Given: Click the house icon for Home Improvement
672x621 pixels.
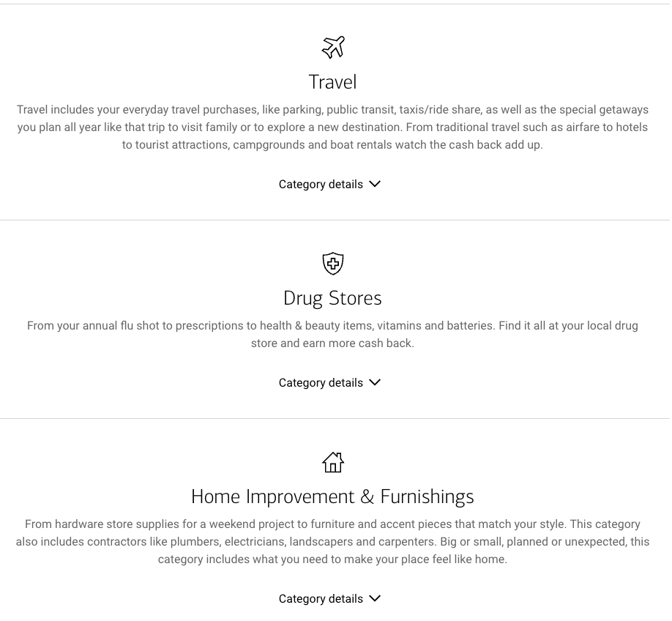Looking at the screenshot, I should coord(333,462).
